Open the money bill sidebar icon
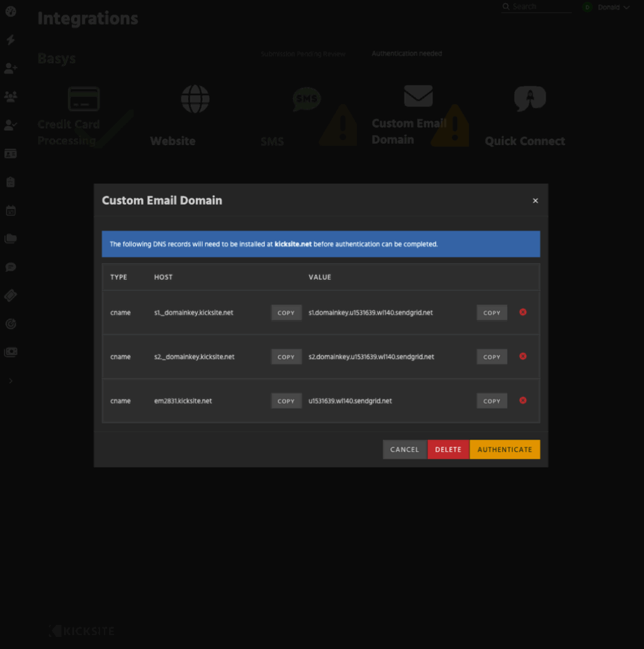Viewport: 644px width, 649px height. coord(11,352)
